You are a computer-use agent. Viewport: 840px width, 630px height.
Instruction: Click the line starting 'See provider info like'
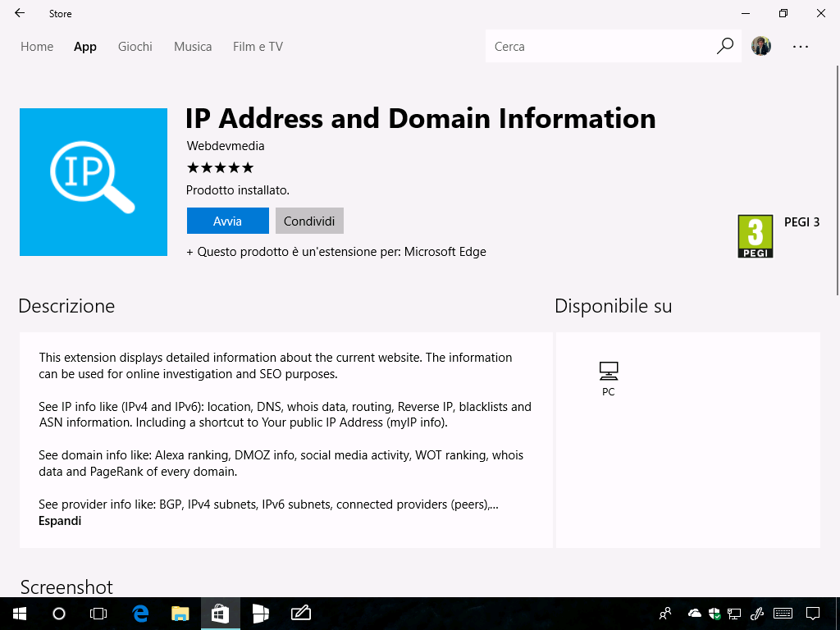click(x=268, y=504)
